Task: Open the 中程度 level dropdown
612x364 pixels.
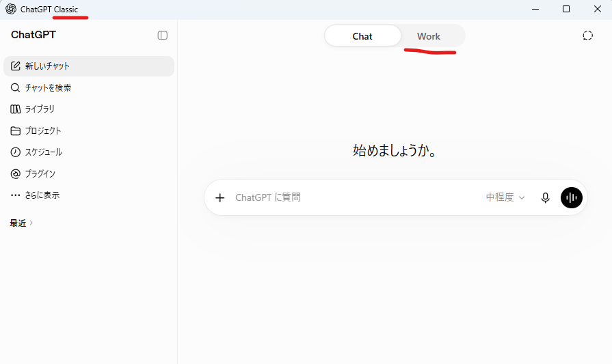Action: click(x=505, y=197)
